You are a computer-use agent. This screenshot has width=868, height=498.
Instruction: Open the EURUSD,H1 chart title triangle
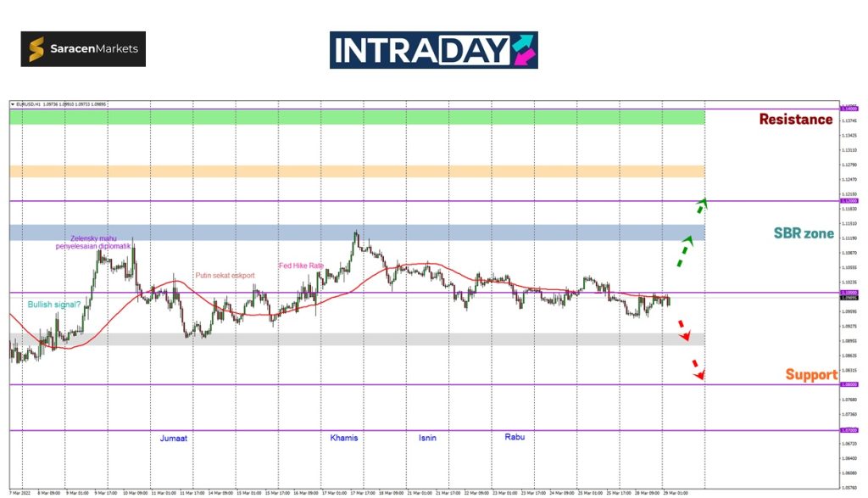pyautogui.click(x=13, y=104)
